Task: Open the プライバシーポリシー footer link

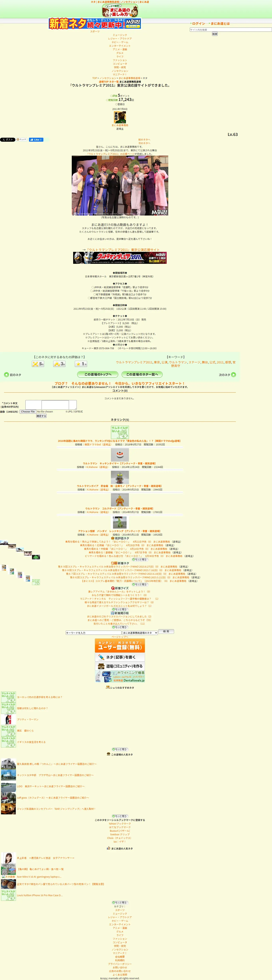Action: click(x=120, y=964)
